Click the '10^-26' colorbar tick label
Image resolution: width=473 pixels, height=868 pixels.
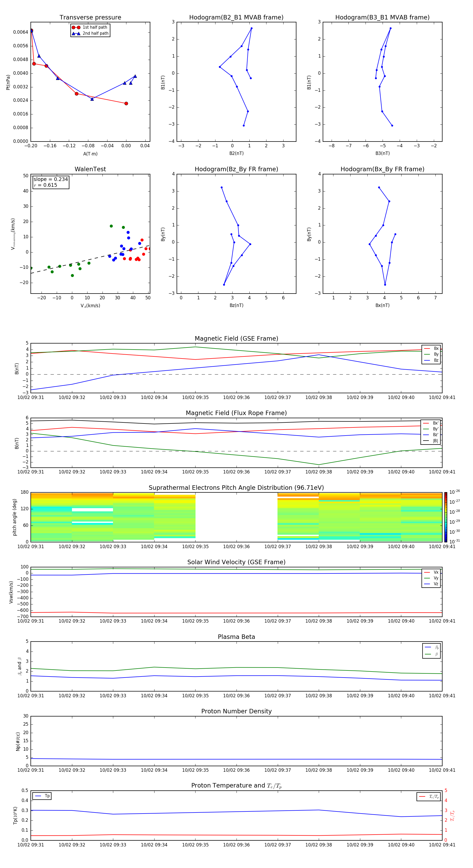455,492
